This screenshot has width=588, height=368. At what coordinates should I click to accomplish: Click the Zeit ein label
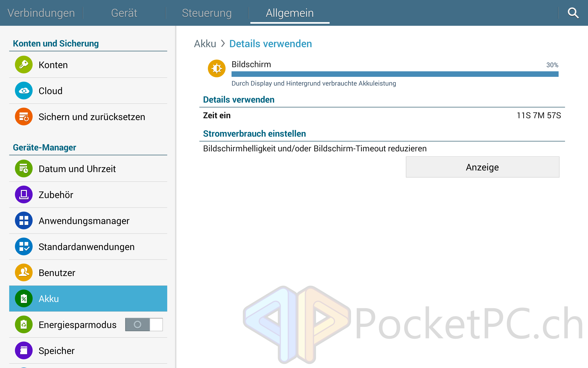(217, 115)
